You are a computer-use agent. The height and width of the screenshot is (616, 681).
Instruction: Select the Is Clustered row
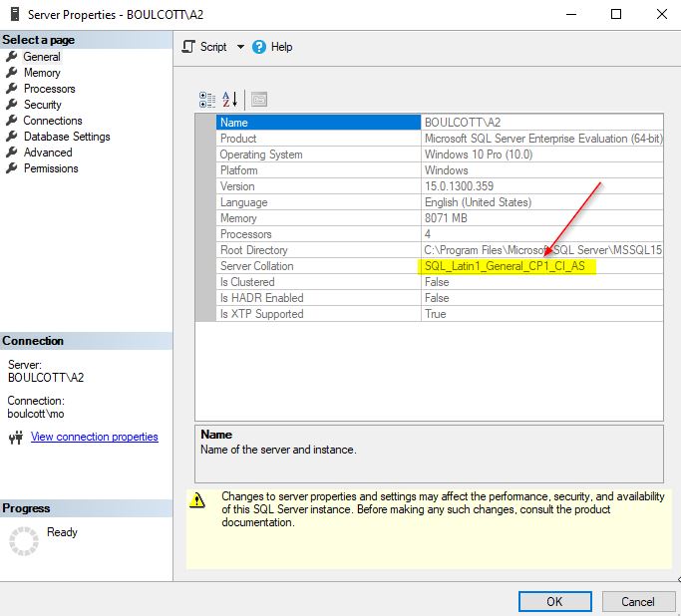click(x=439, y=282)
